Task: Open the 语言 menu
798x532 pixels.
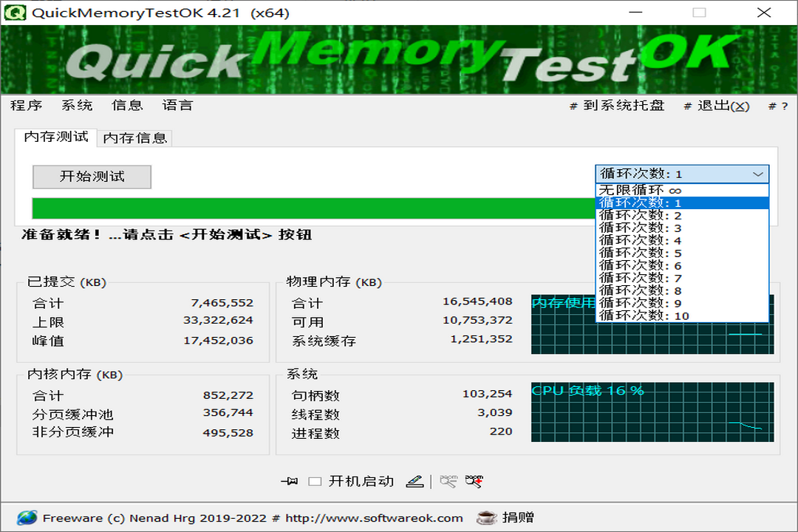Action: tap(178, 105)
